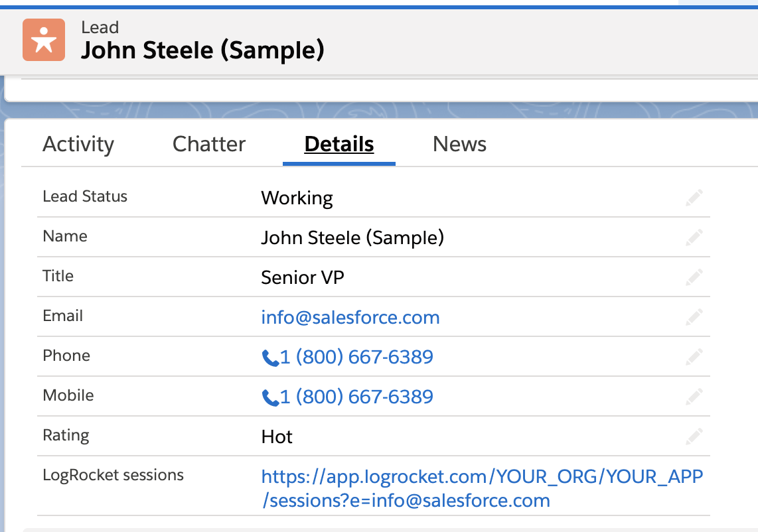Call the Phone number 1 (800) 667-6389
This screenshot has width=758, height=532.
(356, 357)
